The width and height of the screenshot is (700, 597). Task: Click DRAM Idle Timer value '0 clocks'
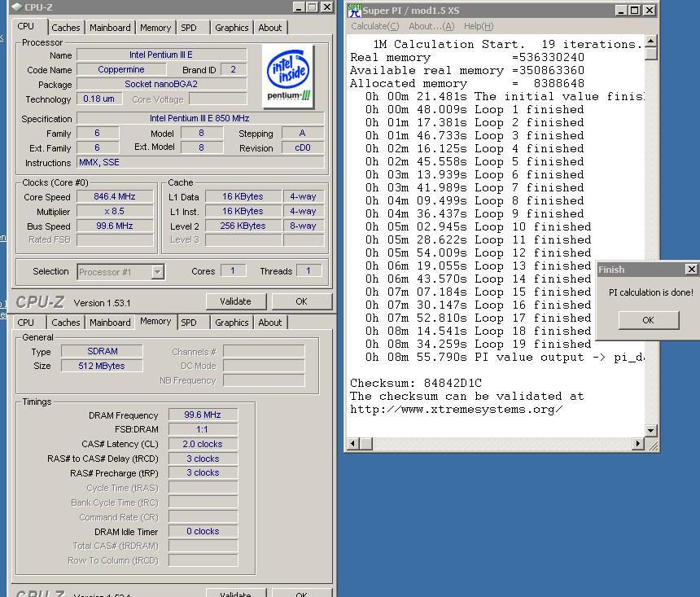203,531
